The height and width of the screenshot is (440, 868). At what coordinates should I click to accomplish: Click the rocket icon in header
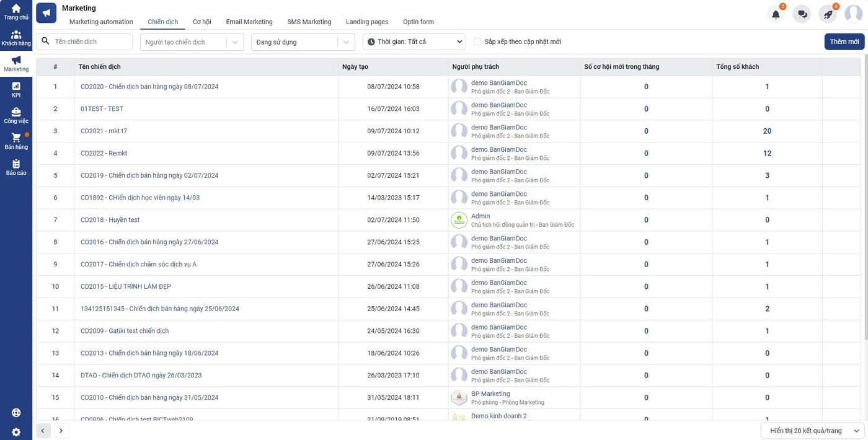click(828, 14)
